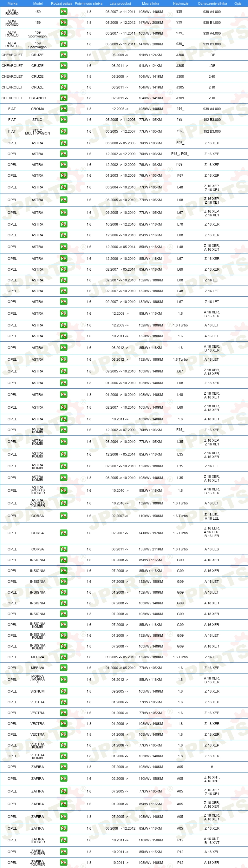Select the ORLANDO model cell

[x=37, y=98]
